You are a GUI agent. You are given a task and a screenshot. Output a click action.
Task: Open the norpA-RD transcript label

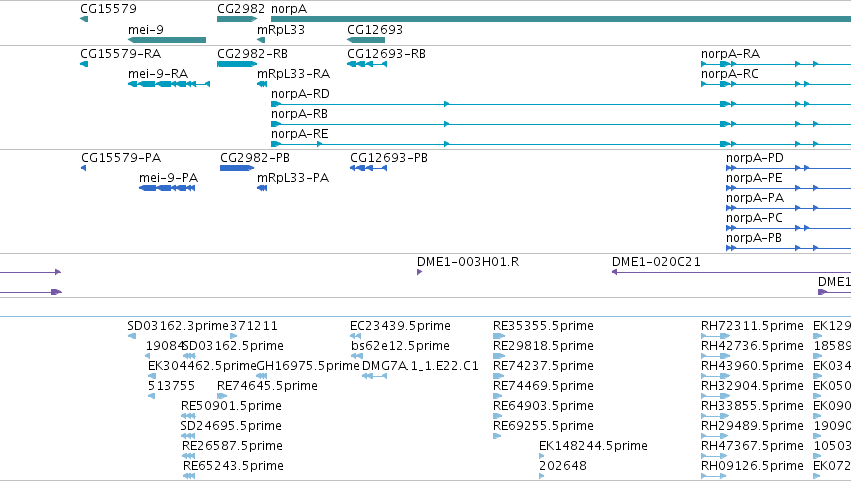[300, 94]
